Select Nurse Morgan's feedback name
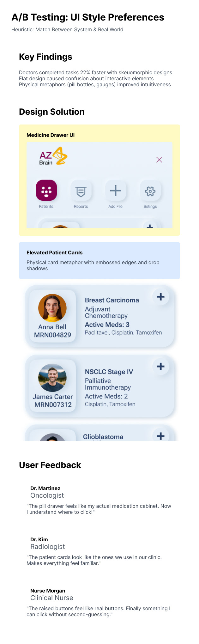Screen dimensions: 199x644 click(48, 591)
